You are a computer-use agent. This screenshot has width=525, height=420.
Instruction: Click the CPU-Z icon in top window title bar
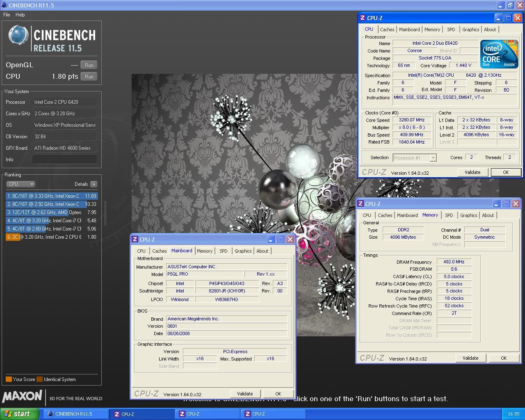pyautogui.click(x=363, y=18)
